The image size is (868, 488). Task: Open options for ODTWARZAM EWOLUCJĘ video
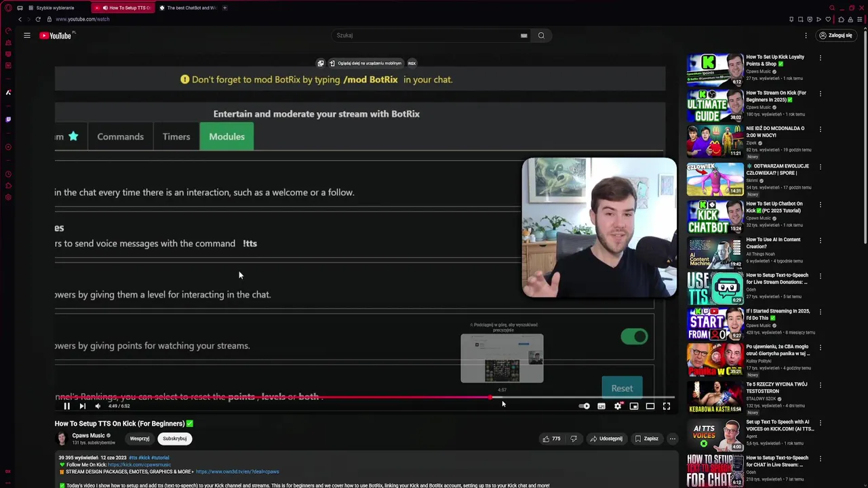click(821, 167)
